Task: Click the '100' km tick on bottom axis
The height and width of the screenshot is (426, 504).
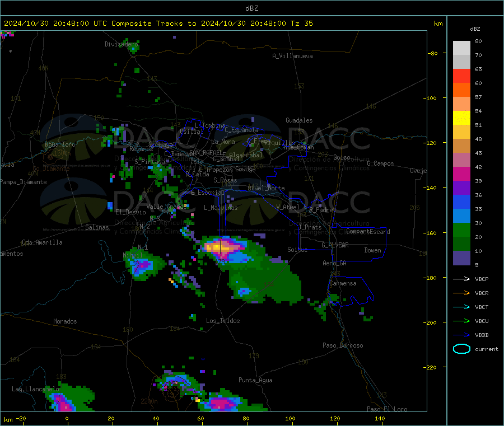Action: pos(290,418)
